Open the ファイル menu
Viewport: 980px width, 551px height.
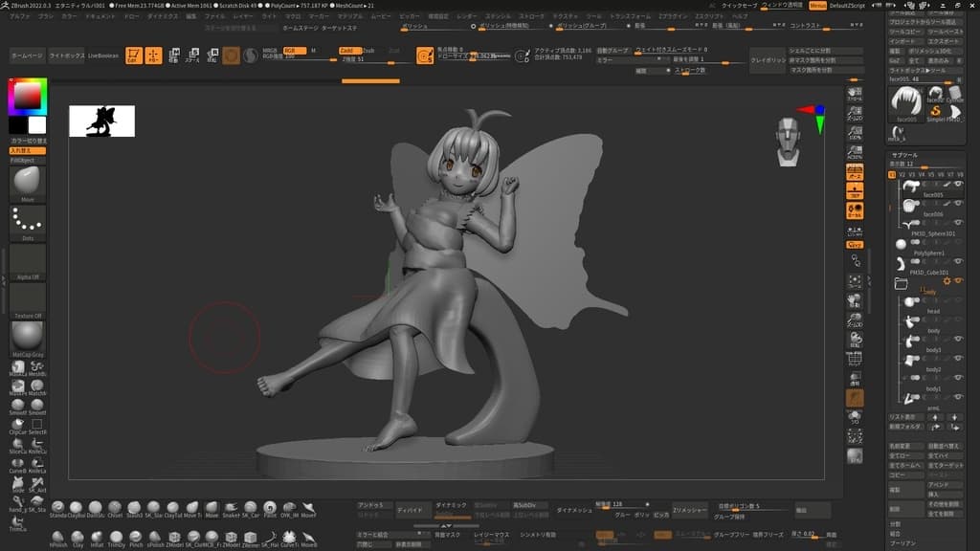coord(214,16)
